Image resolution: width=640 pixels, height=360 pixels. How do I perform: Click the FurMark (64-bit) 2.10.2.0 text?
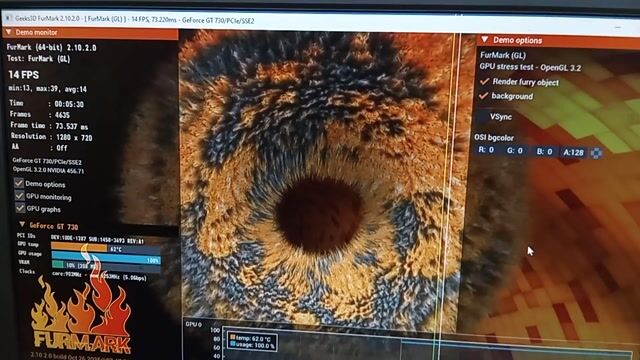pyautogui.click(x=51, y=47)
